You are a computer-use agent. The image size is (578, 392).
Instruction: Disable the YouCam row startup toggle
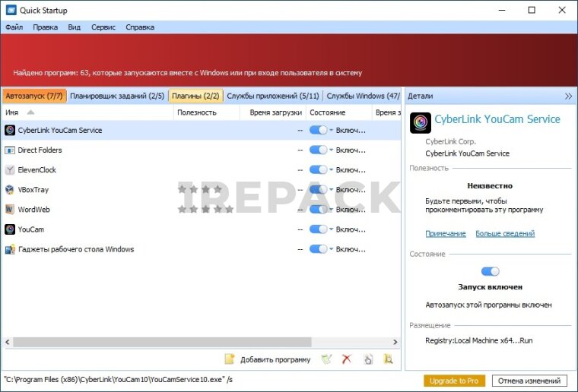tap(318, 229)
